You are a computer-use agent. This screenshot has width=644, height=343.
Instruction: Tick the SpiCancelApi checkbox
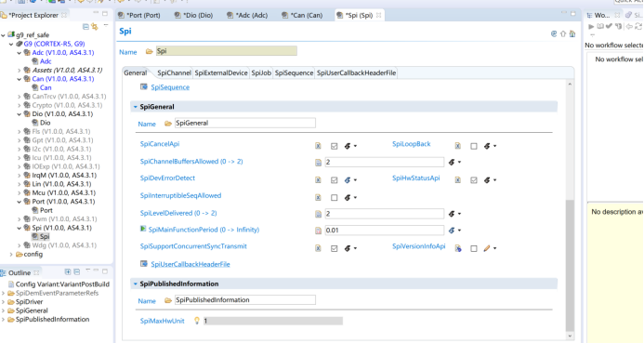click(334, 146)
